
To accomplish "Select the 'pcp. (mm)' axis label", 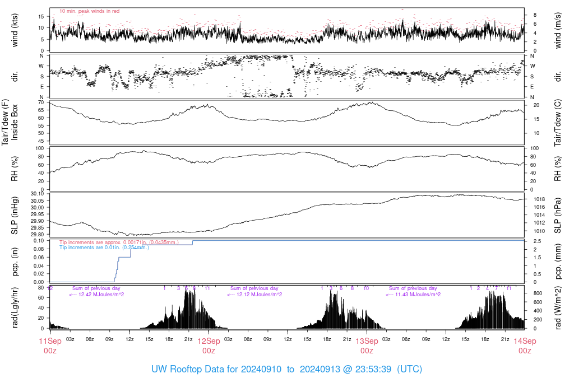I will tap(558, 262).
